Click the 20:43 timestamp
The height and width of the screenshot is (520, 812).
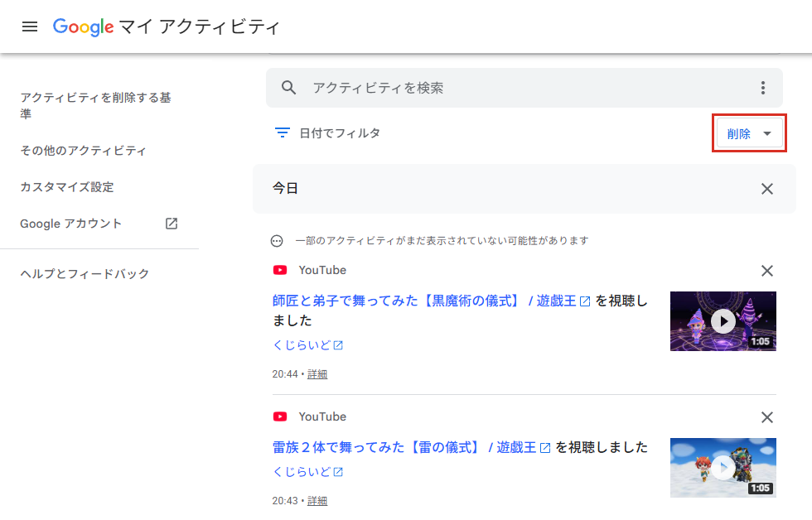coord(285,501)
